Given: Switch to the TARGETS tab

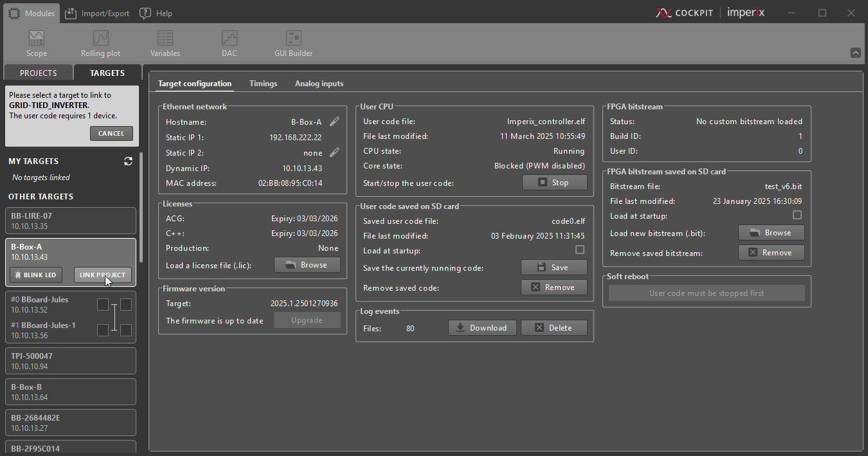Looking at the screenshot, I should click(x=107, y=73).
